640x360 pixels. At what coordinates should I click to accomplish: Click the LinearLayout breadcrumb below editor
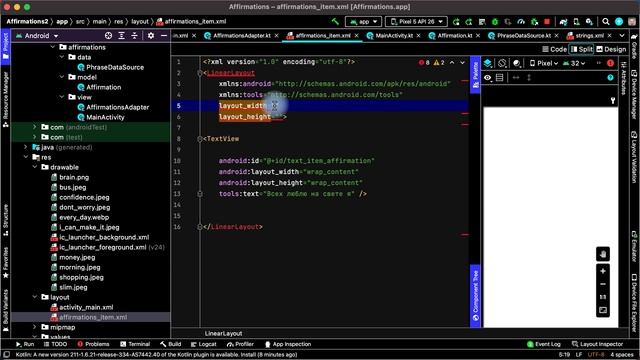[223, 333]
